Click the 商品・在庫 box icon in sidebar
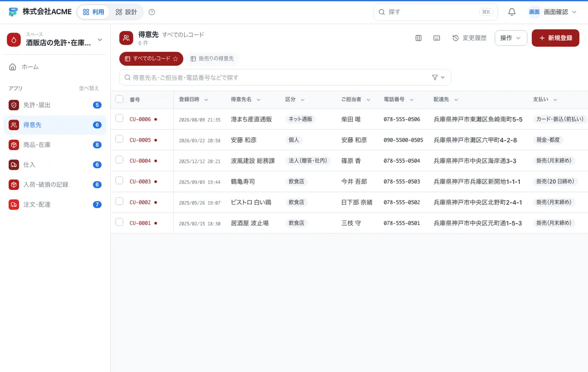588x372 pixels. (x=14, y=145)
